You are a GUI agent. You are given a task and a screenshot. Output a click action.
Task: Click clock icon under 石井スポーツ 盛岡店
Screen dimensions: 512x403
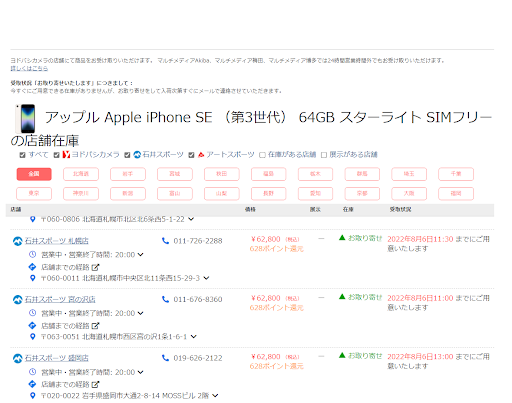pos(32,372)
